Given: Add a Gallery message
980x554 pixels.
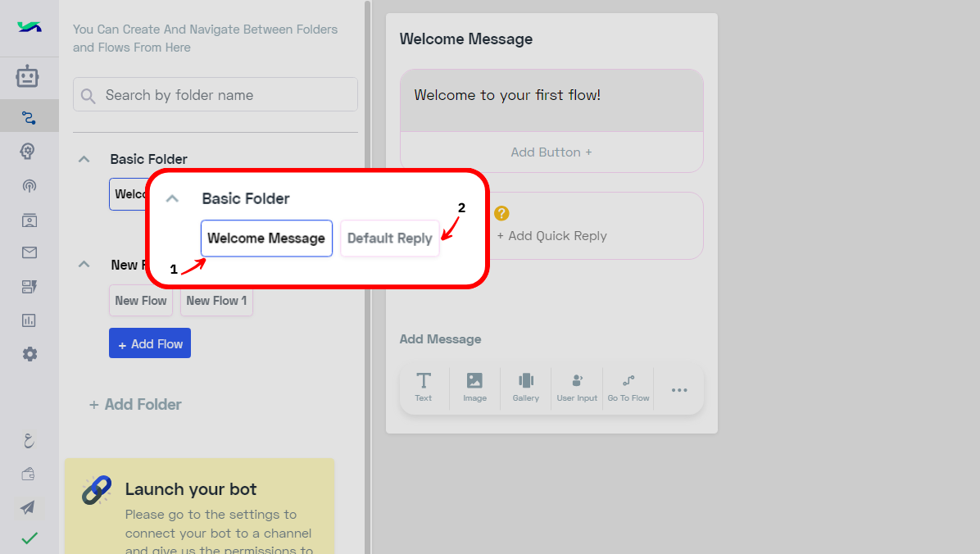Looking at the screenshot, I should pyautogui.click(x=525, y=387).
